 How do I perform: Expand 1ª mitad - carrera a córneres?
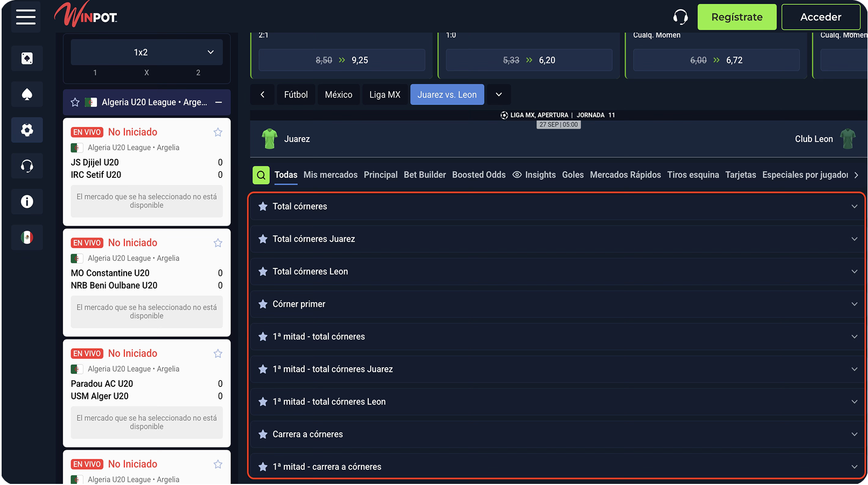(x=854, y=467)
